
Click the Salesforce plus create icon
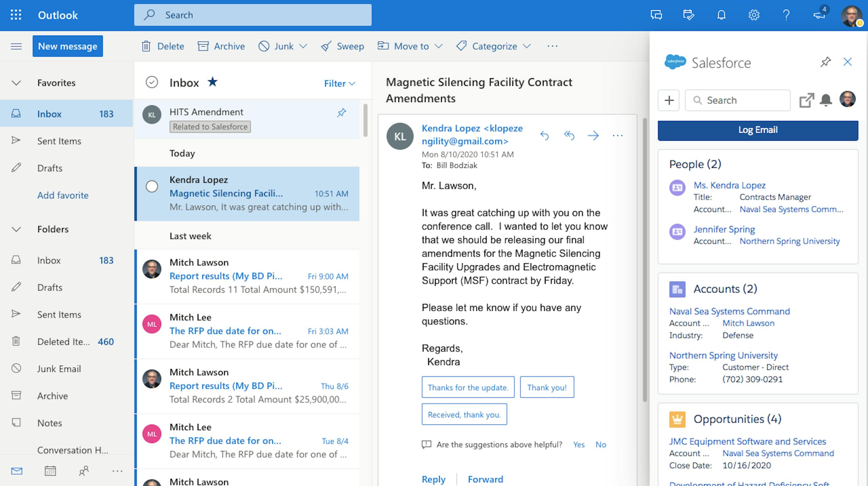point(669,100)
